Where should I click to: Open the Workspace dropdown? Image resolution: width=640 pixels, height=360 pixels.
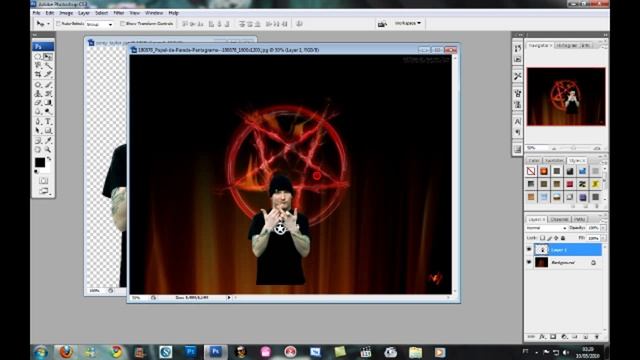[x=408, y=23]
